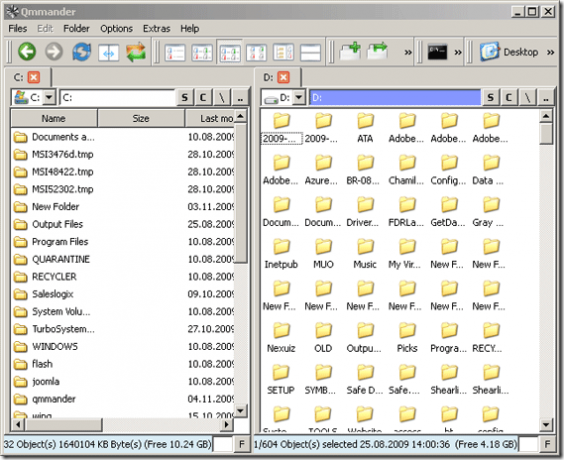564x460 pixels.
Task: Click the green Back arrow toolbar icon
Action: pyautogui.click(x=27, y=52)
